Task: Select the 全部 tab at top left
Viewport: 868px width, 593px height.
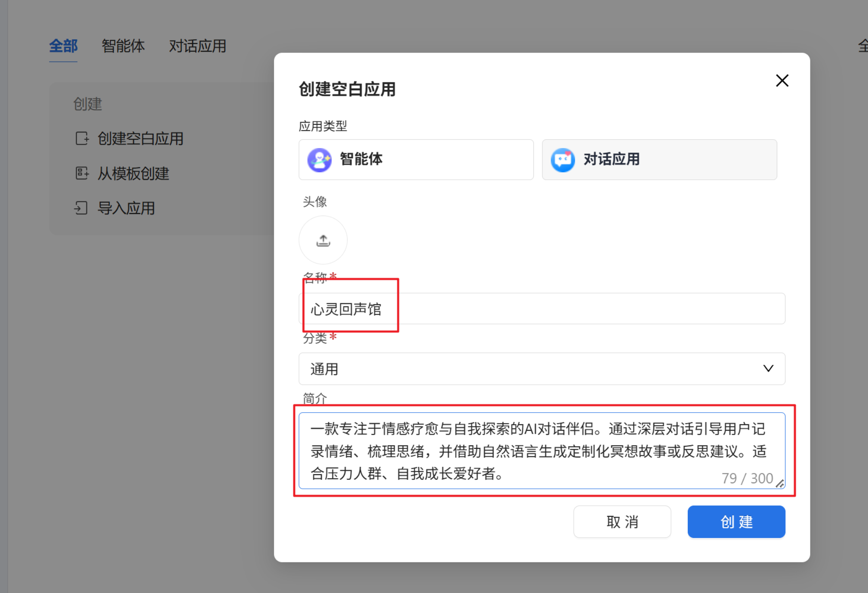Action: coord(63,46)
